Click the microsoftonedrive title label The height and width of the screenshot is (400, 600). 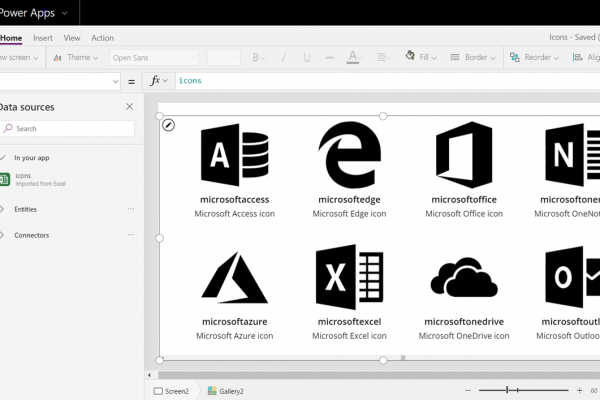pos(464,322)
